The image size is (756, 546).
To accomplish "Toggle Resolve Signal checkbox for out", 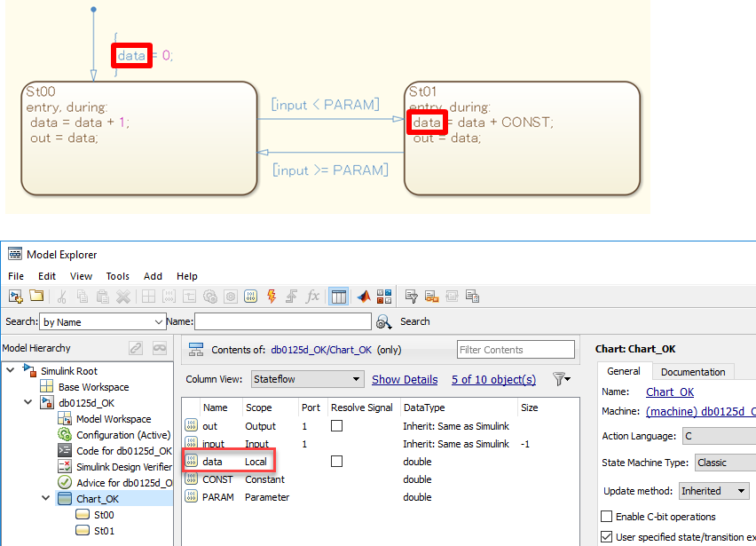I will 336,426.
